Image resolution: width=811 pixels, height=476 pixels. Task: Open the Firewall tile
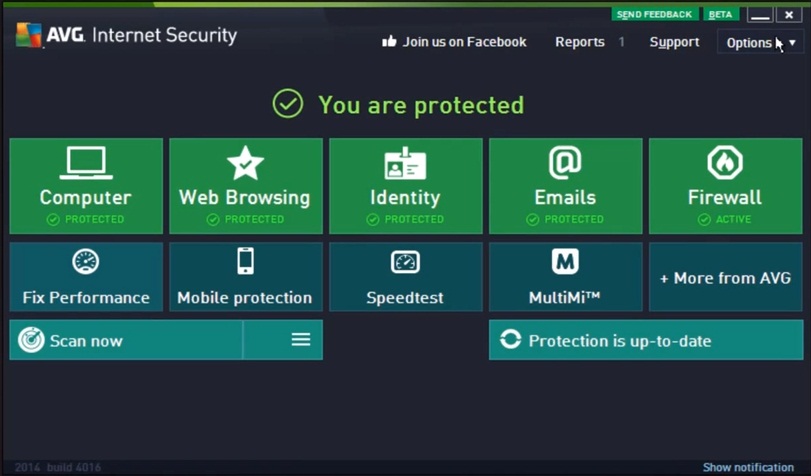[726, 186]
